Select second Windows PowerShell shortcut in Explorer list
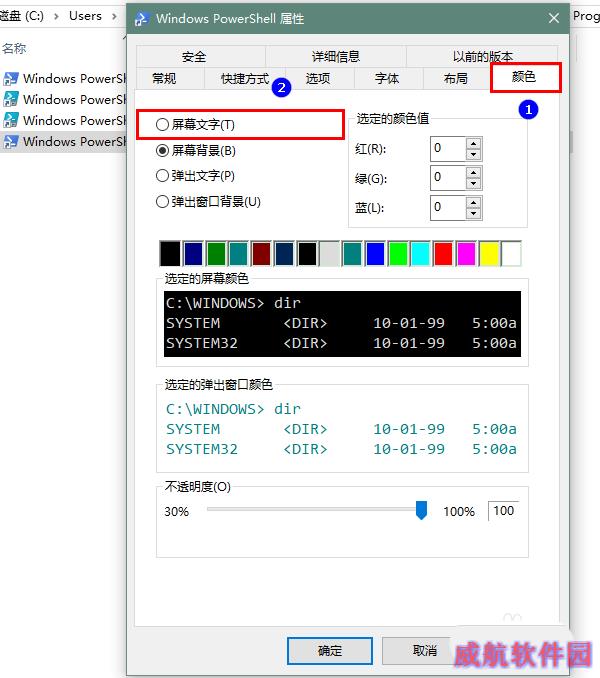600x678 pixels. tap(65, 99)
